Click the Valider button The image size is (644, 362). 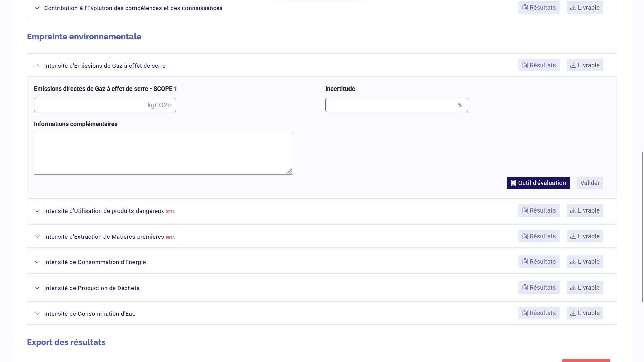[590, 183]
